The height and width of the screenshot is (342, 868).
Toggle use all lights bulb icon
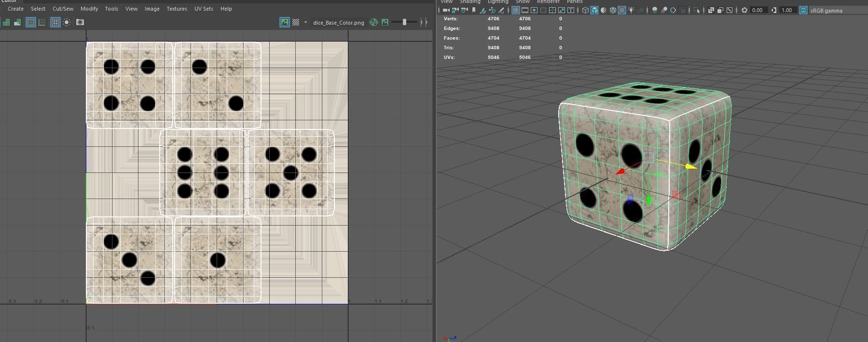click(631, 10)
